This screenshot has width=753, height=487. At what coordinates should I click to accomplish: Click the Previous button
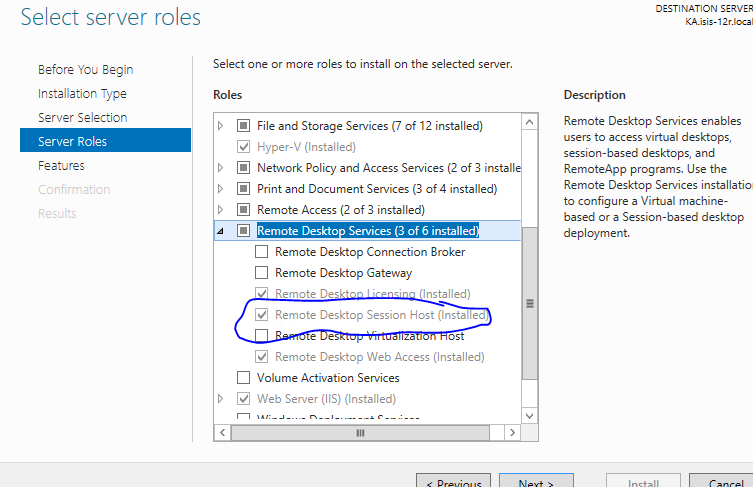click(x=453, y=480)
